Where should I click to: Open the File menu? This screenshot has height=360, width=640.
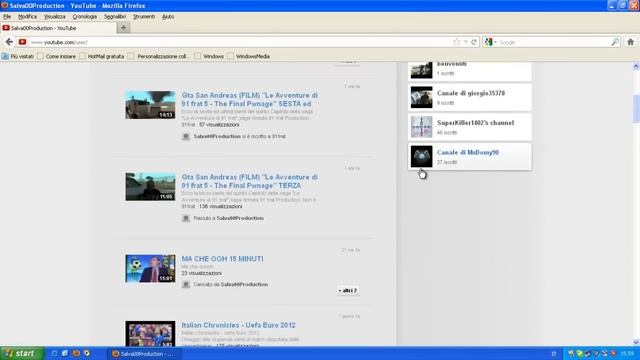[7, 17]
